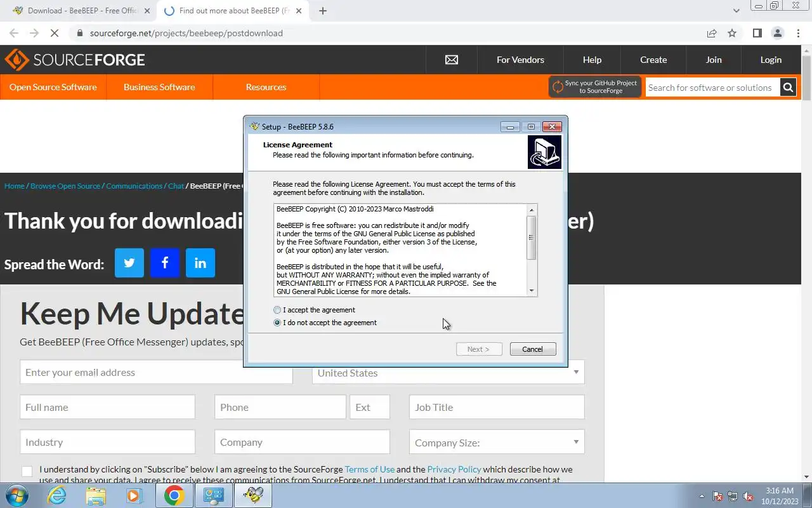Open the Resources menu
The height and width of the screenshot is (508, 812).
(266, 87)
